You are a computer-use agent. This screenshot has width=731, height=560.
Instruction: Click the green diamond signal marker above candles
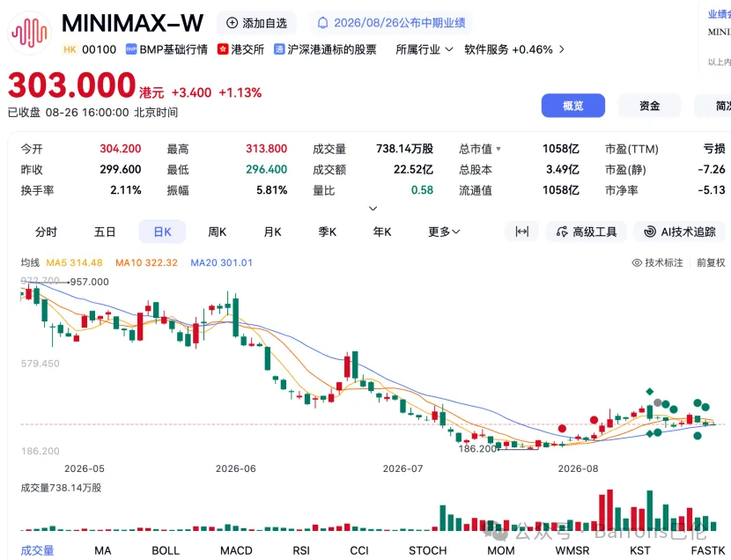(x=649, y=391)
